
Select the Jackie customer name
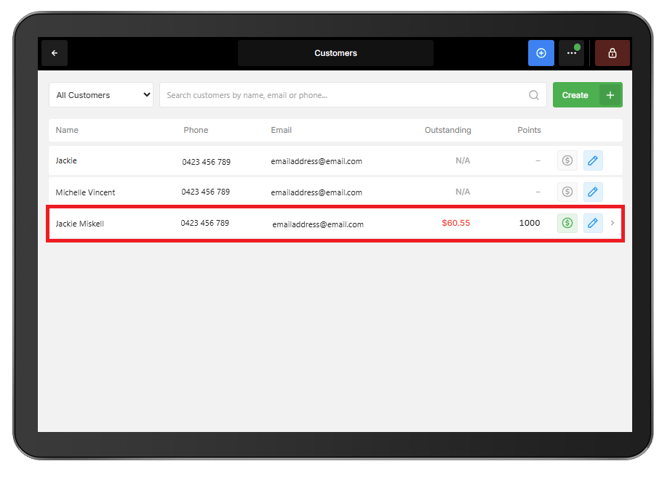coord(66,161)
